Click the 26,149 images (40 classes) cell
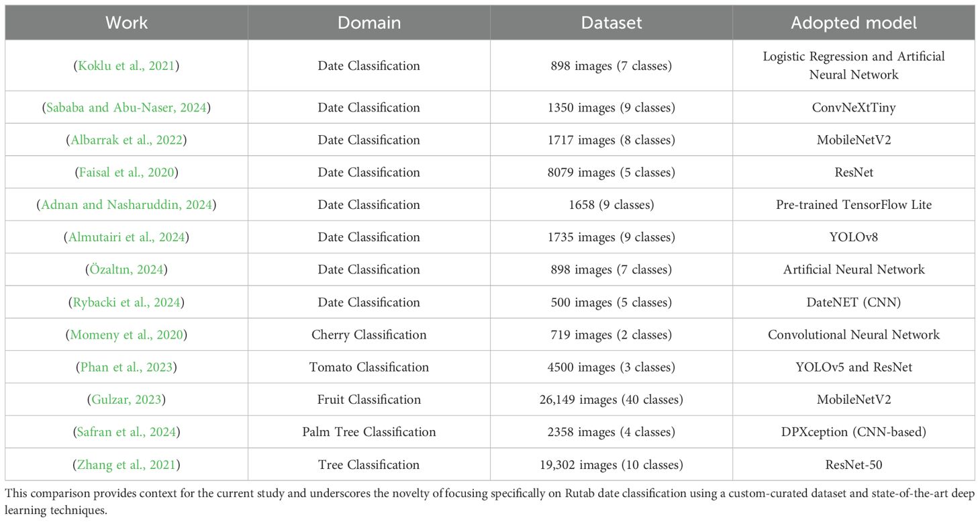Screen dimensions: 980x522 pyautogui.click(x=611, y=399)
